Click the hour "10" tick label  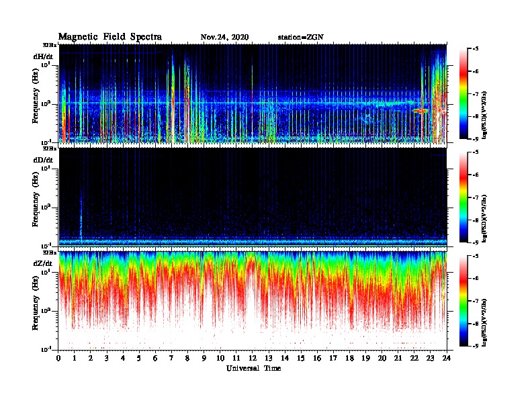220,359
